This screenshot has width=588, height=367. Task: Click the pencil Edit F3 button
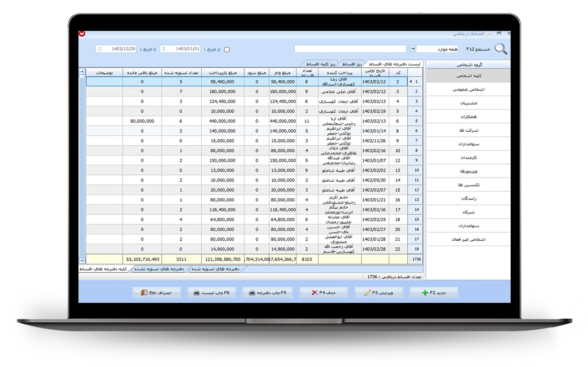pos(379,293)
